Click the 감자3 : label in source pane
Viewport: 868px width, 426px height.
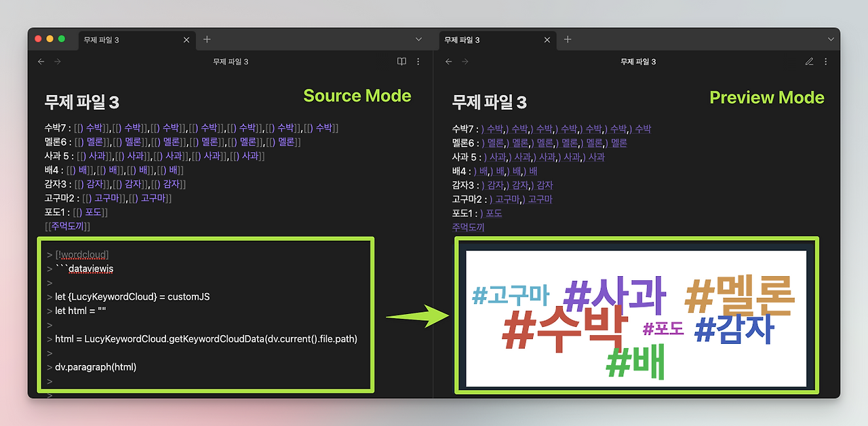(58, 185)
